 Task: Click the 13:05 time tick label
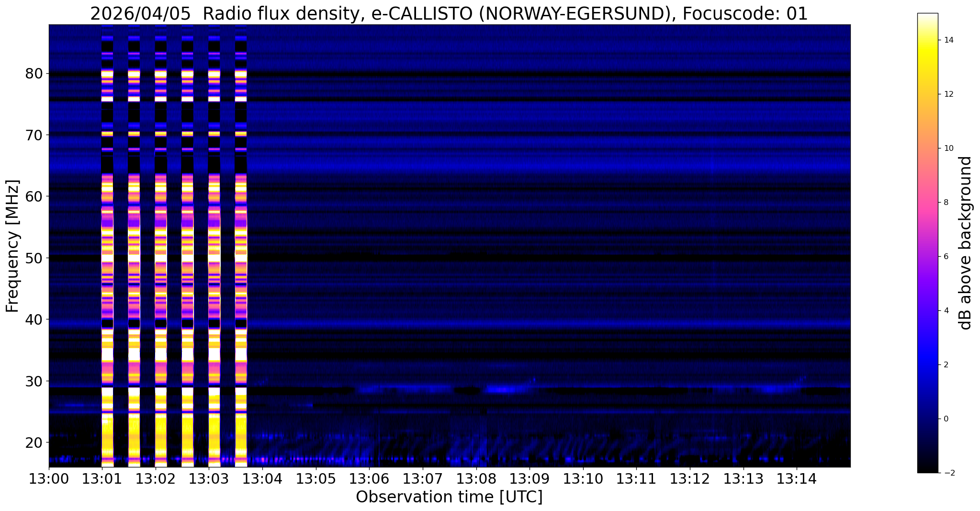316,478
